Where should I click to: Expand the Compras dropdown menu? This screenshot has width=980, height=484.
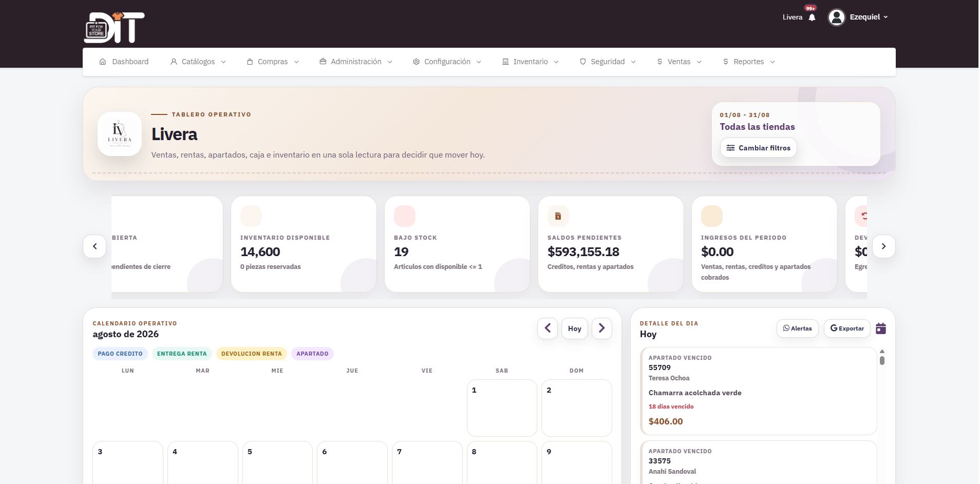point(273,62)
